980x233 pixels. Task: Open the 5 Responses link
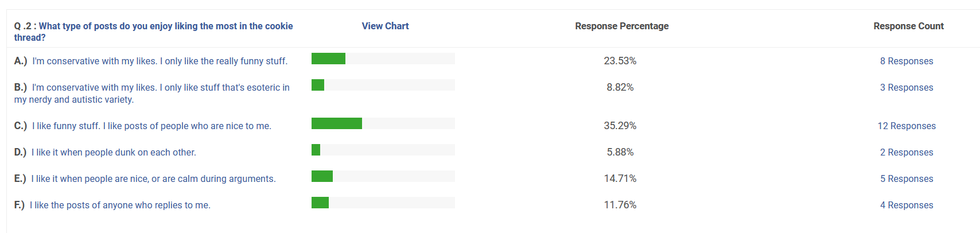tap(907, 178)
